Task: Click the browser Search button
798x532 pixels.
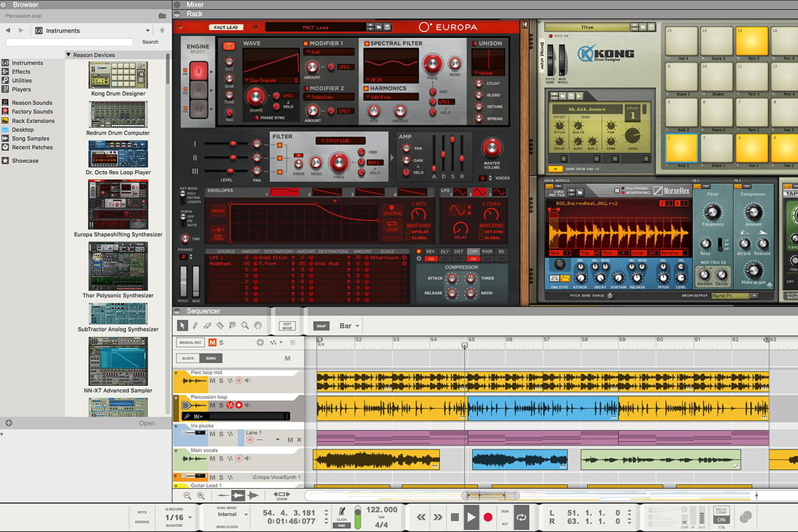Action: pyautogui.click(x=150, y=42)
